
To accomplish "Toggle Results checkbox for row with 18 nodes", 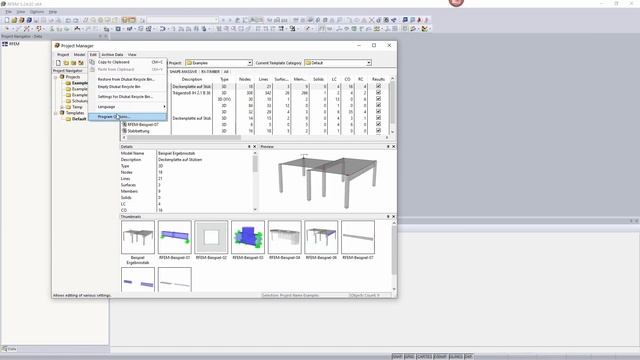I will click(378, 86).
